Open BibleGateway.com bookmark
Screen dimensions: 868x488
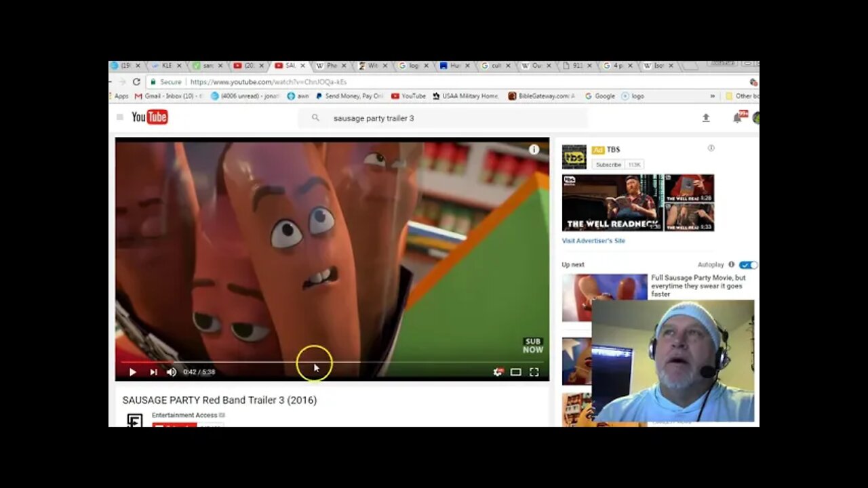click(x=542, y=96)
